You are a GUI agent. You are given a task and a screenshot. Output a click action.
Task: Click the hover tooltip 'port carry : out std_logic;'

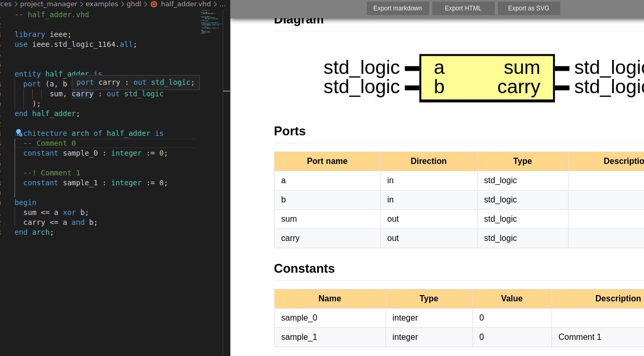tap(135, 82)
